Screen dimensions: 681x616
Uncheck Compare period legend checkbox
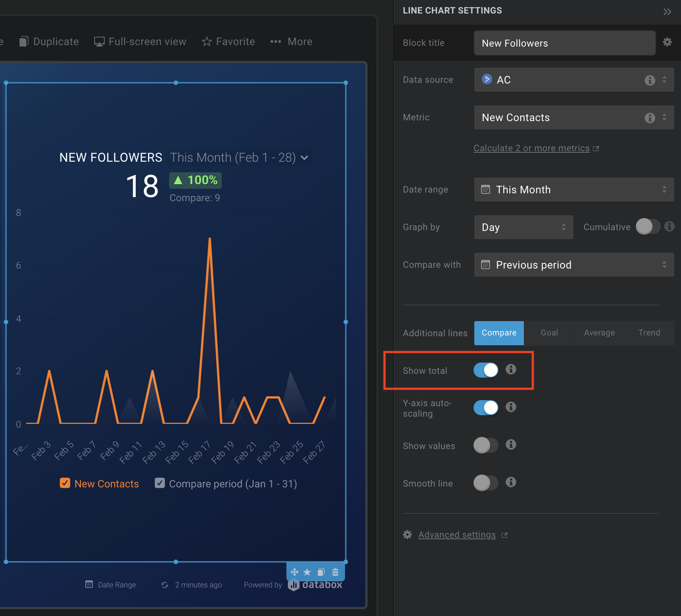click(160, 483)
